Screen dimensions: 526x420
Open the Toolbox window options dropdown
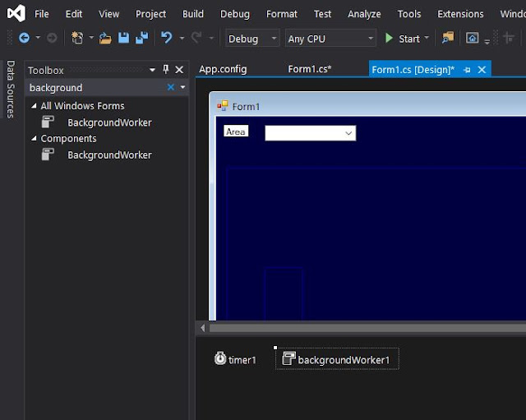[x=152, y=70]
